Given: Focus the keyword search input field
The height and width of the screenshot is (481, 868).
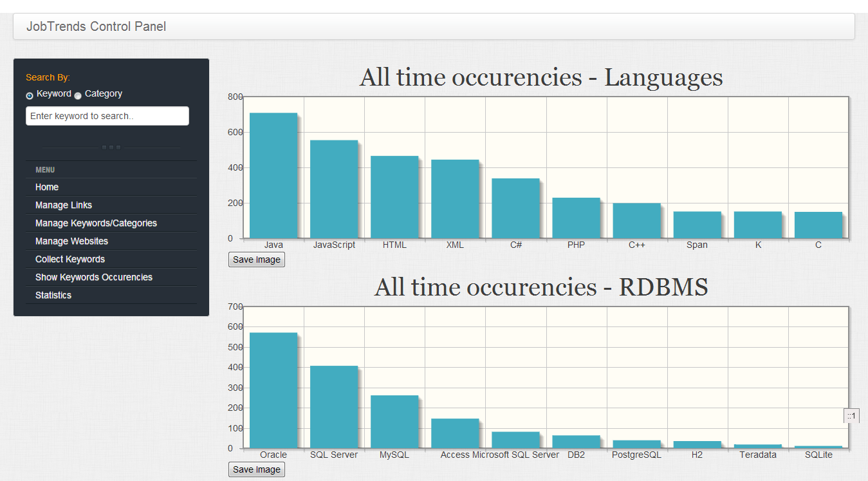Looking at the screenshot, I should pos(107,116).
